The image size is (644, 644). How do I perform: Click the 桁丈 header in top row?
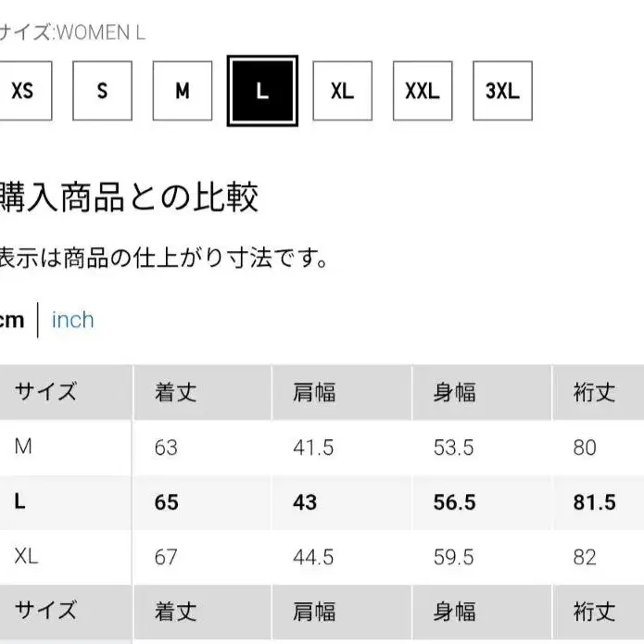pyautogui.click(x=594, y=392)
